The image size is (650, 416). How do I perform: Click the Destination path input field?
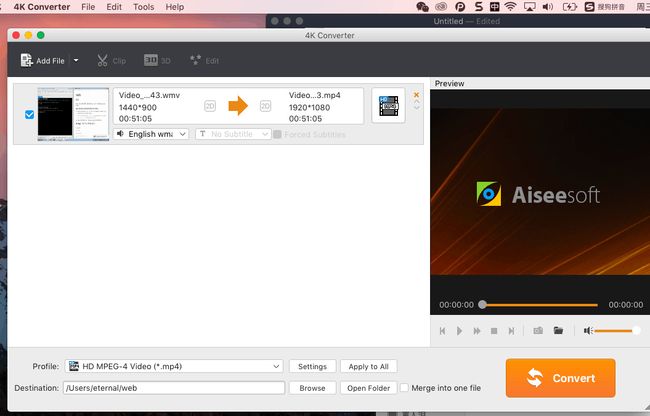coord(174,388)
